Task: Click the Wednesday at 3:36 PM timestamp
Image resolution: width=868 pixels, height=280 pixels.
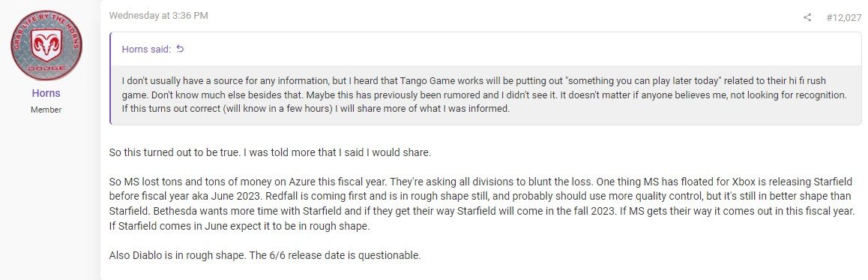Action: point(158,16)
